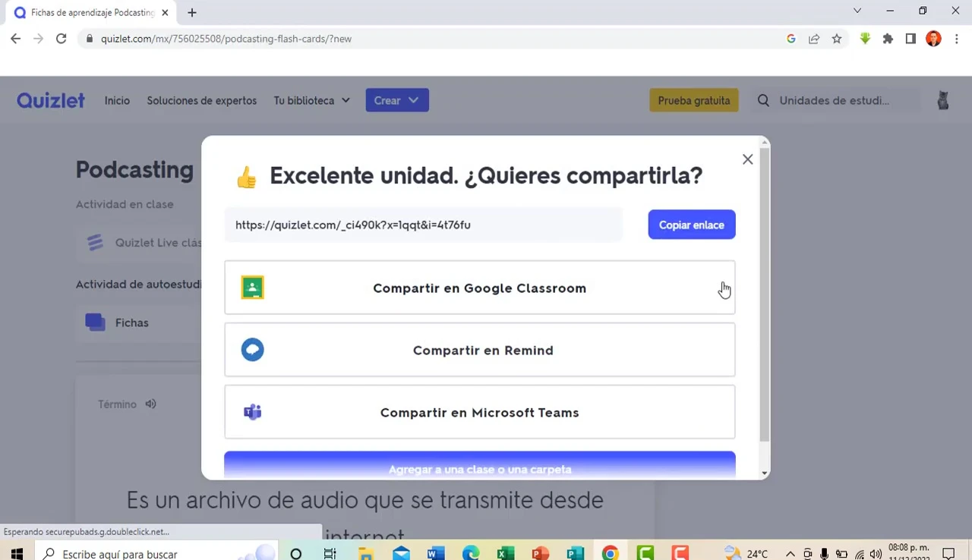This screenshot has height=560, width=972.
Task: Reload the page with refresh icon
Action: pyautogui.click(x=61, y=39)
